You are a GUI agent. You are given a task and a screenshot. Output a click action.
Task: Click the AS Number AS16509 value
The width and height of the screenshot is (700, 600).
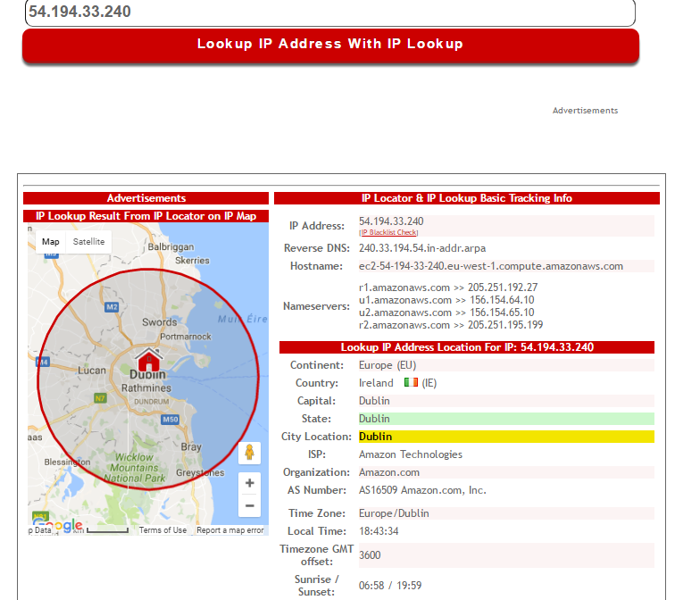[422, 490]
